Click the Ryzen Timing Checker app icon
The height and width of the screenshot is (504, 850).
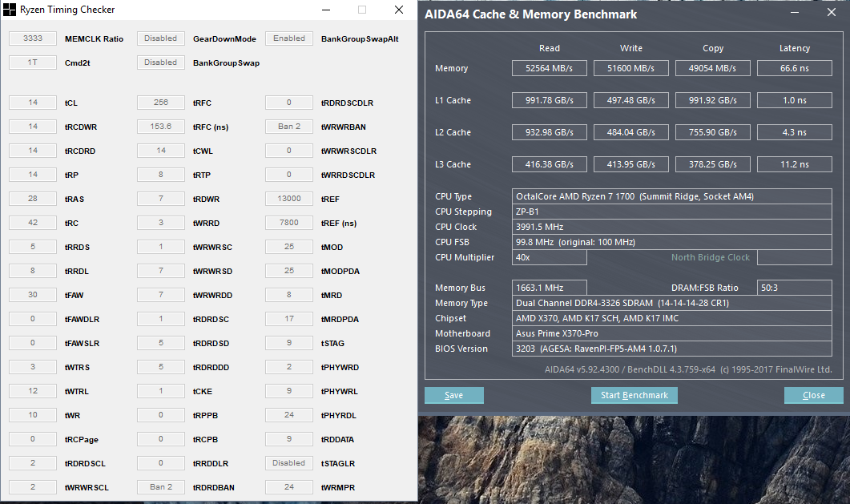(10, 9)
